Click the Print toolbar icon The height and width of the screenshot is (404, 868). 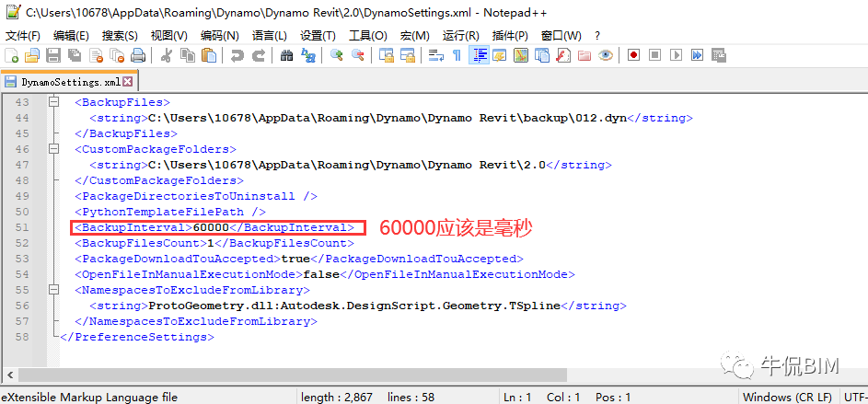coord(138,55)
